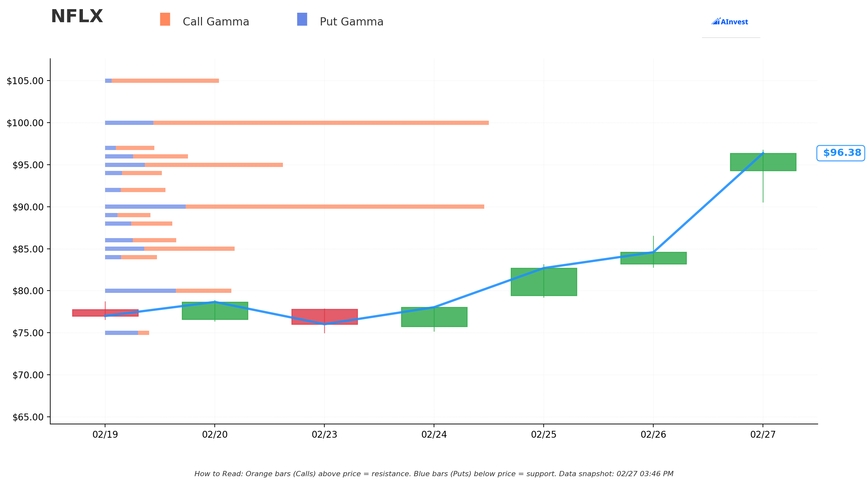
Task: Click the blue put gamma bar at $100
Action: (129, 123)
